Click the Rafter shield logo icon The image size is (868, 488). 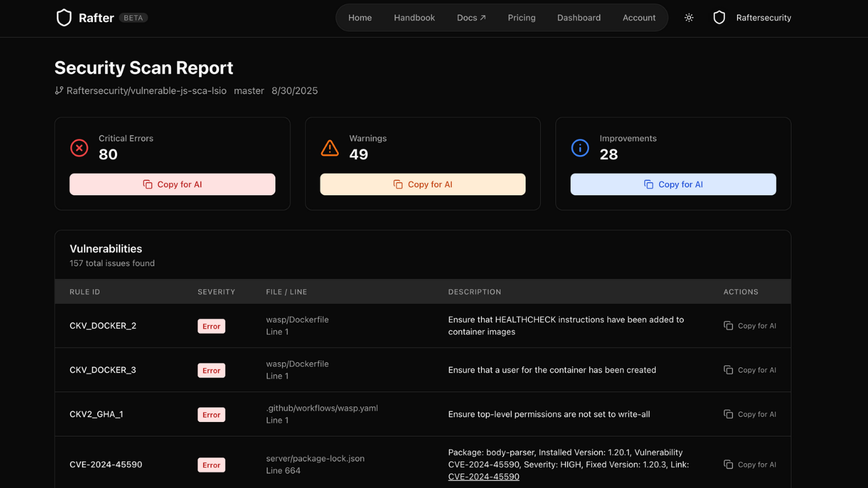(x=64, y=18)
